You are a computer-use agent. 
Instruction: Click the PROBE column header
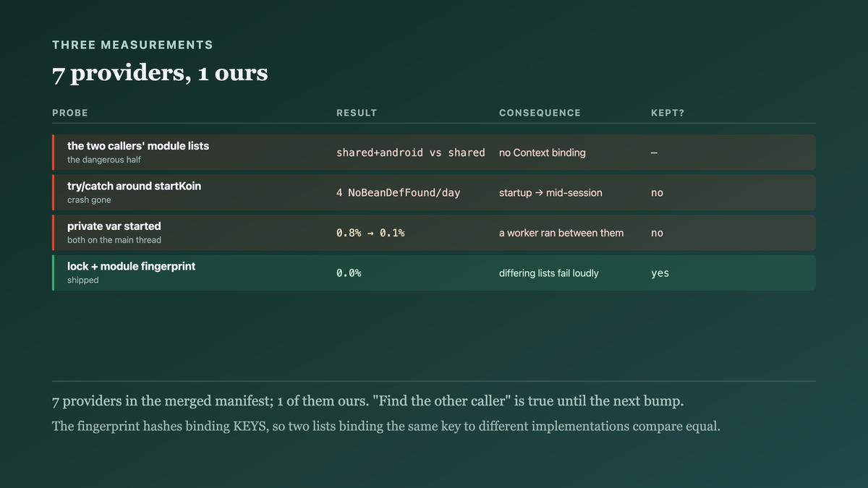pyautogui.click(x=70, y=113)
